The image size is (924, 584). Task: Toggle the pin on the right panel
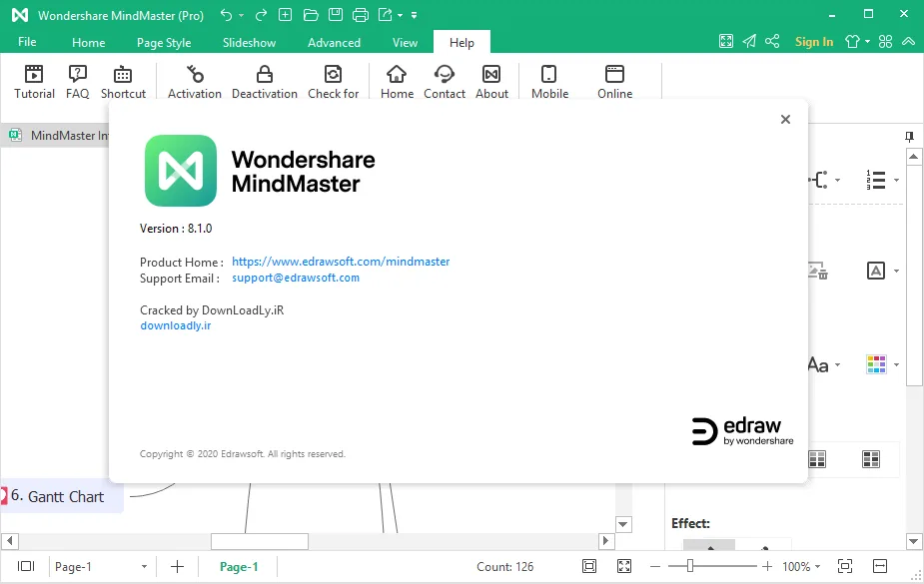click(x=909, y=137)
